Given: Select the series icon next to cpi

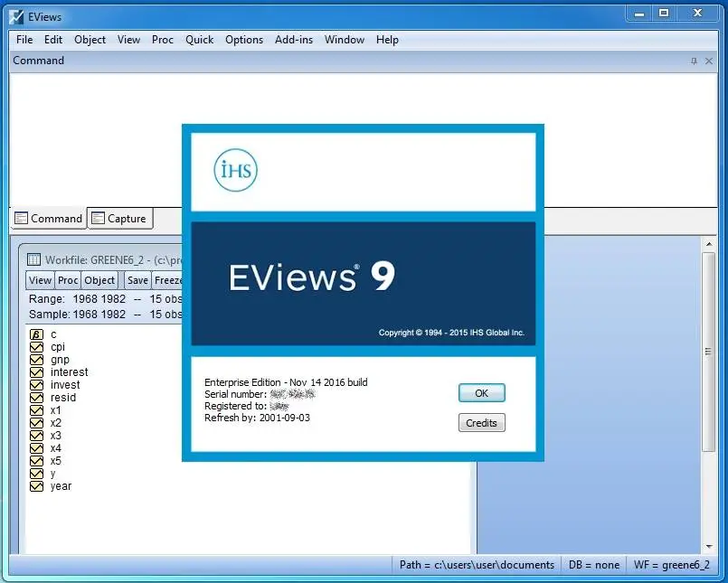Looking at the screenshot, I should coord(36,347).
